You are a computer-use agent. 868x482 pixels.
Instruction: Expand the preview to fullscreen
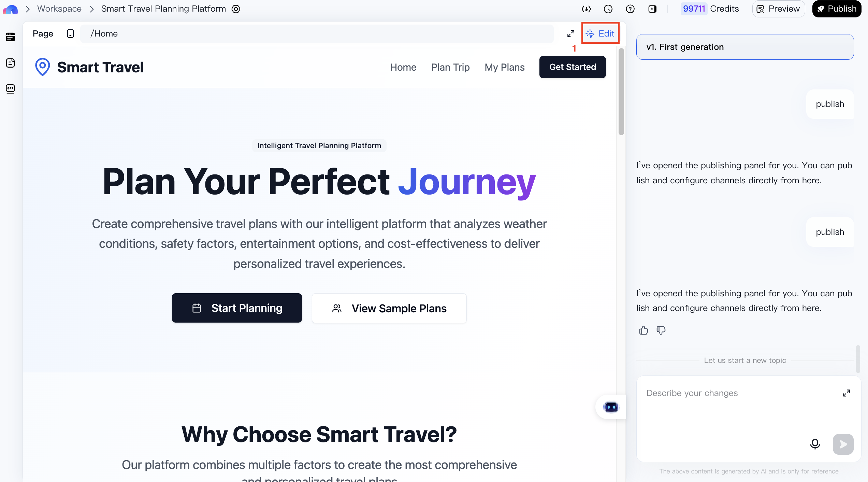pyautogui.click(x=570, y=33)
